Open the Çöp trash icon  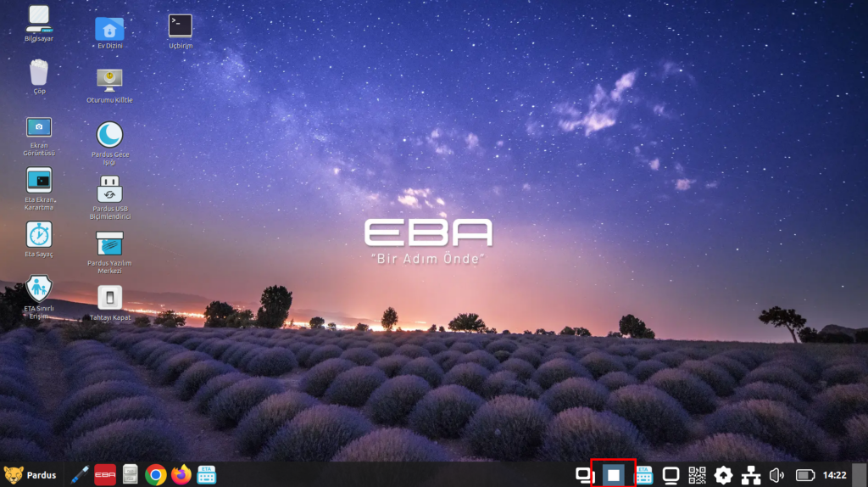pos(39,72)
